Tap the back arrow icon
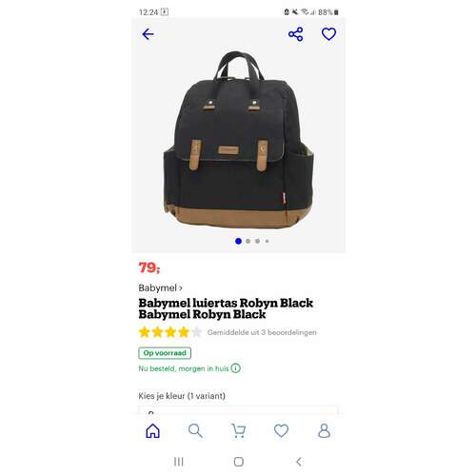Image resolution: width=476 pixels, height=476 pixels. pos(148,34)
